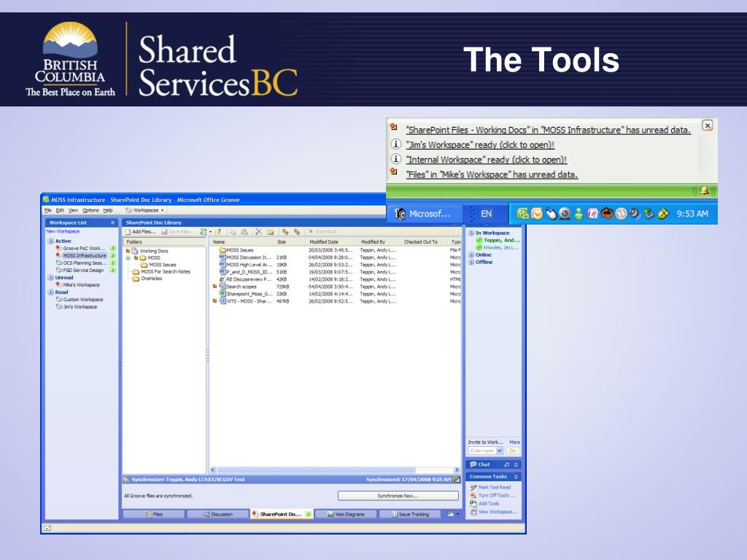Expand the Online members group
This screenshot has height=560, width=747.
(x=471, y=254)
